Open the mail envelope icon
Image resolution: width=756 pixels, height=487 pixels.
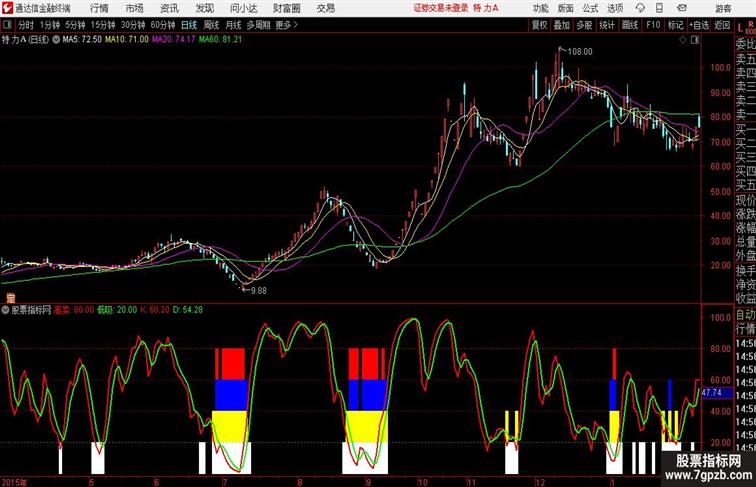tap(682, 8)
